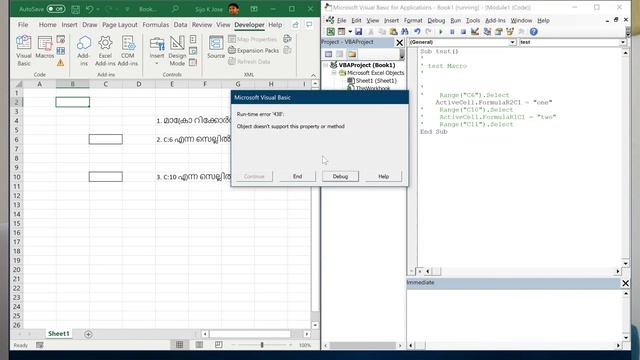The height and width of the screenshot is (360, 640).
Task: Save the workbook from the VBA toolbar
Action: 358,31
